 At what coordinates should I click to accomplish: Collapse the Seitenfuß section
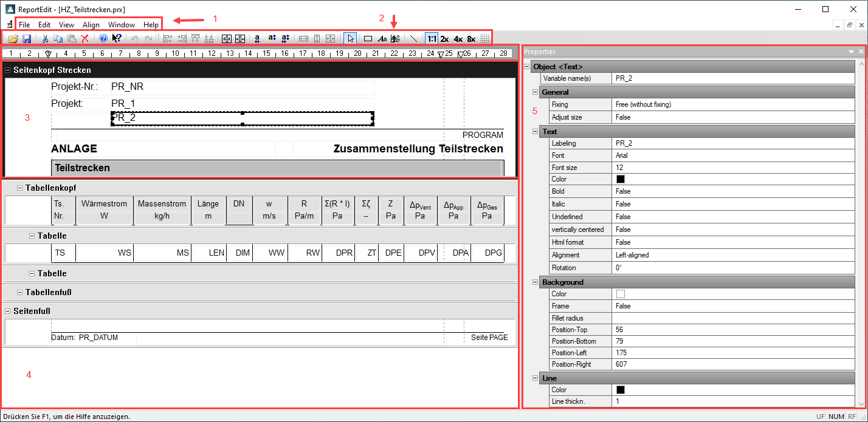tap(8, 311)
